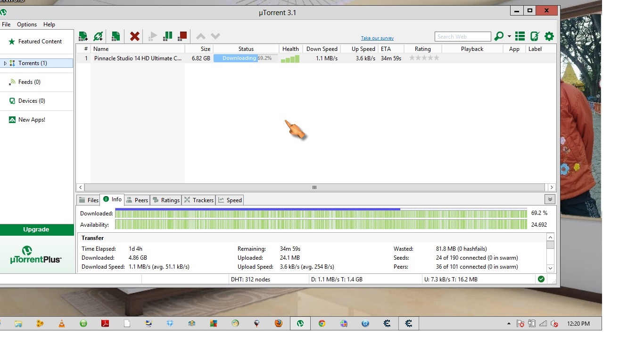Click inside the Search Web field

coord(462,37)
